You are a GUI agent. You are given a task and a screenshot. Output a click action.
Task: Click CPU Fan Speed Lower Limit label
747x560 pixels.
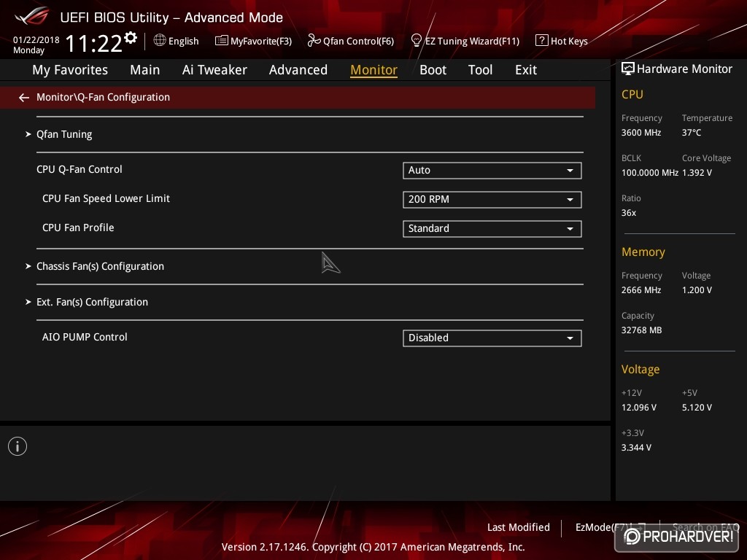pos(106,198)
